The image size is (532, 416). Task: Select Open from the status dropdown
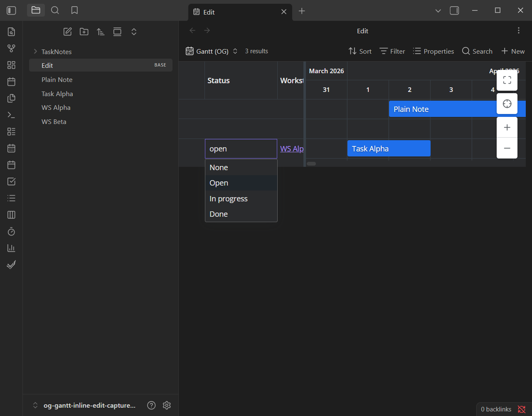pos(241,183)
